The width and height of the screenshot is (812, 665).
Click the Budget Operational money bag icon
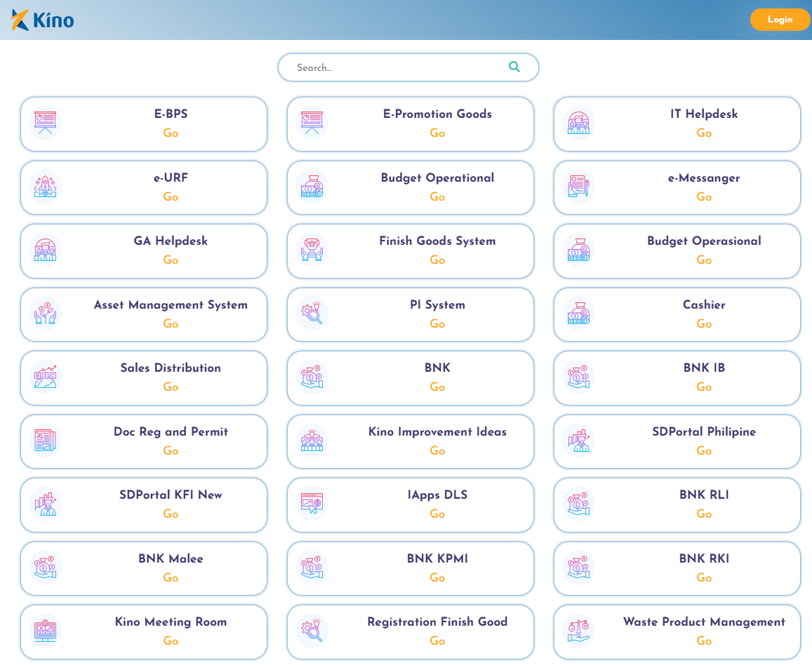click(312, 187)
